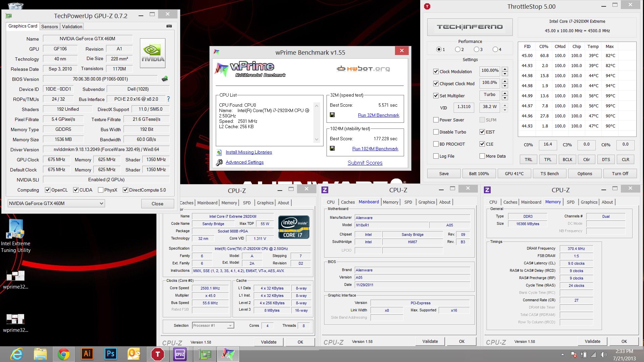Switch to the Validation tab in GPU-Z

(72, 27)
